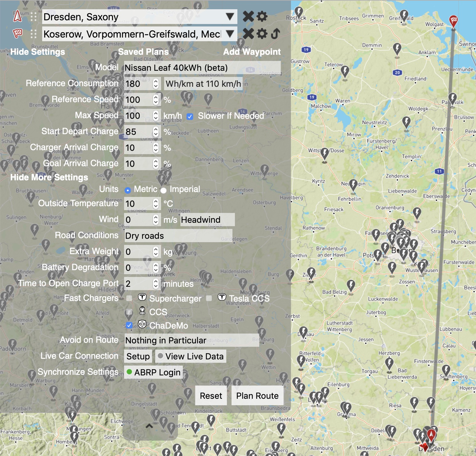Click charger marker near Herzberg
Viewport: 476px width, 456px height.
click(389, 364)
